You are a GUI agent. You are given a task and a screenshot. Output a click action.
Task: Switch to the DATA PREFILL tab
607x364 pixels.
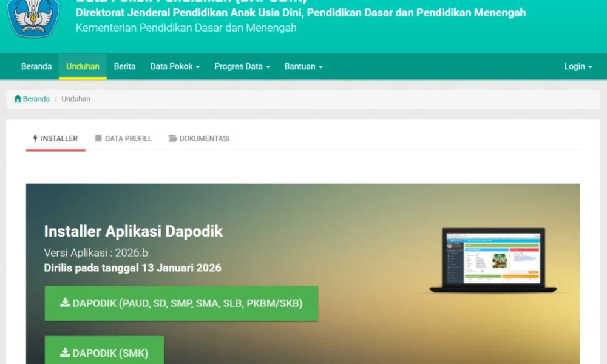tap(123, 138)
